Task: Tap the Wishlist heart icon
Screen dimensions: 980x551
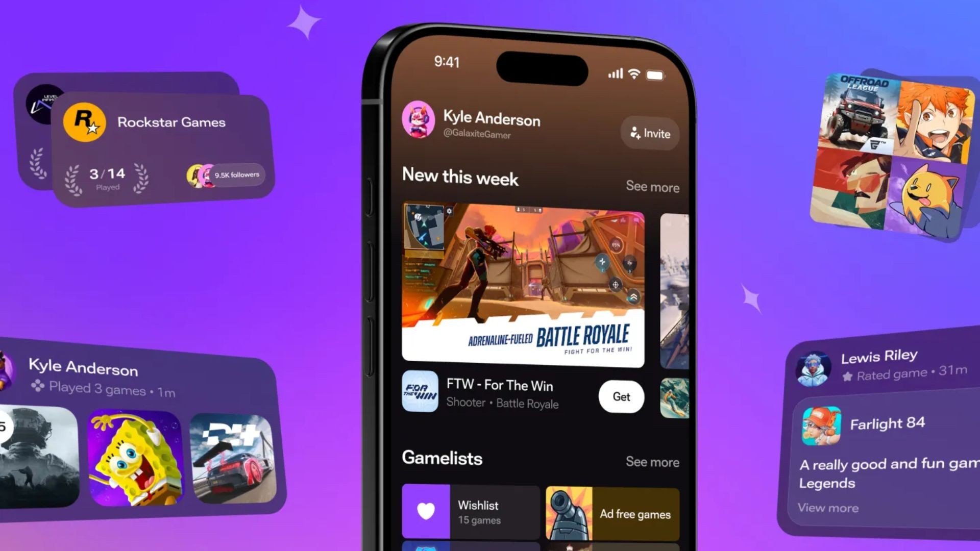Action: tap(425, 513)
